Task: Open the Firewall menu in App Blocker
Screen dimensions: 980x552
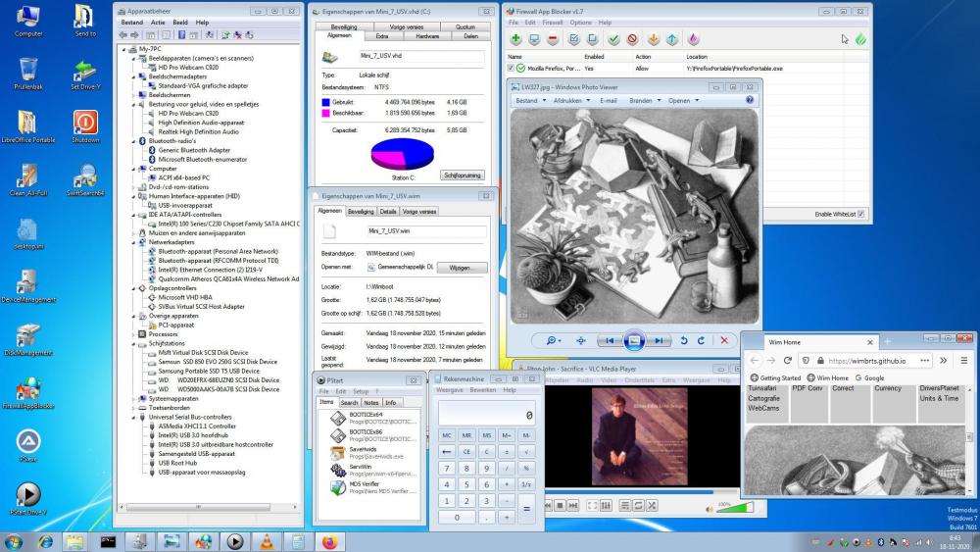Action: [553, 22]
